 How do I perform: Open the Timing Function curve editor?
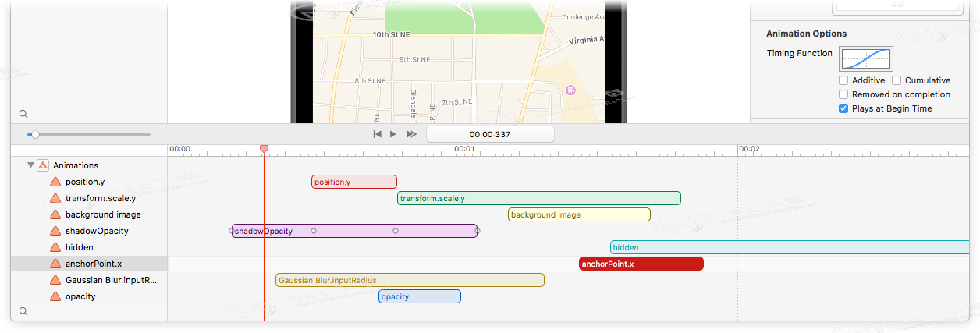pos(866,59)
